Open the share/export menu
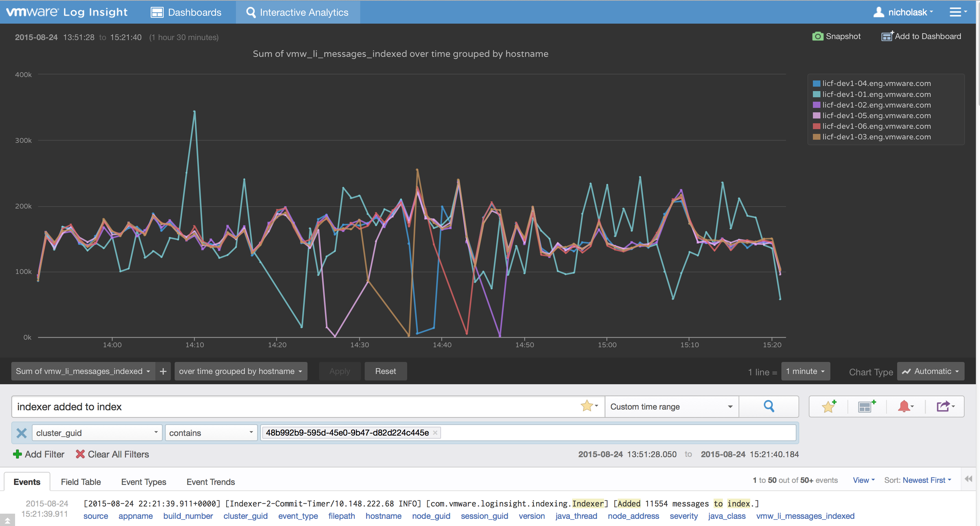Screen dimensions: 980x526 point(945,406)
